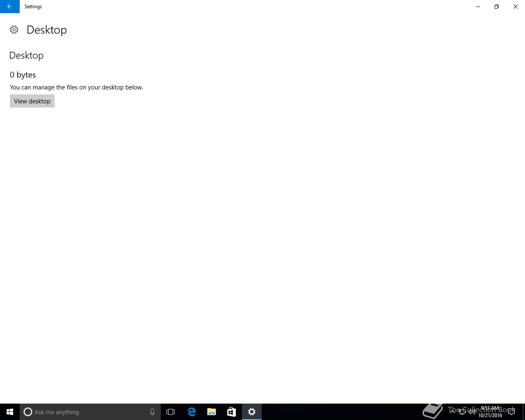Open Task View from the taskbar
This screenshot has width=525, height=420.
tap(171, 412)
